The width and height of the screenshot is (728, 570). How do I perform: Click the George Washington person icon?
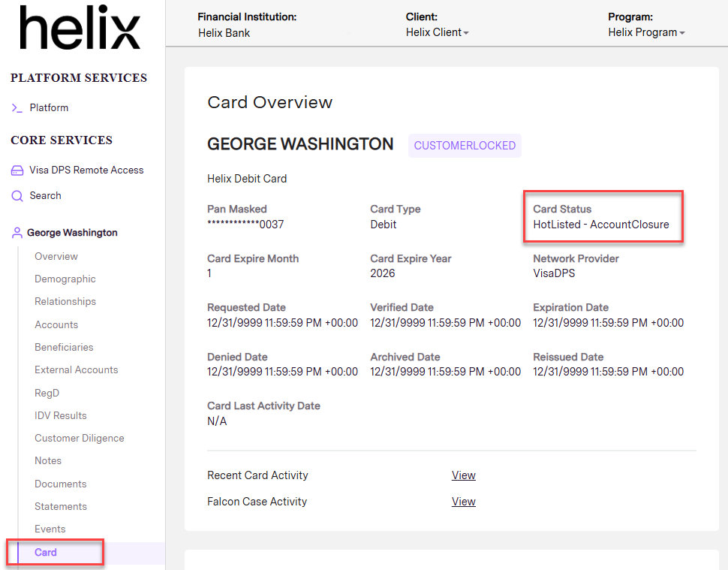(x=17, y=233)
